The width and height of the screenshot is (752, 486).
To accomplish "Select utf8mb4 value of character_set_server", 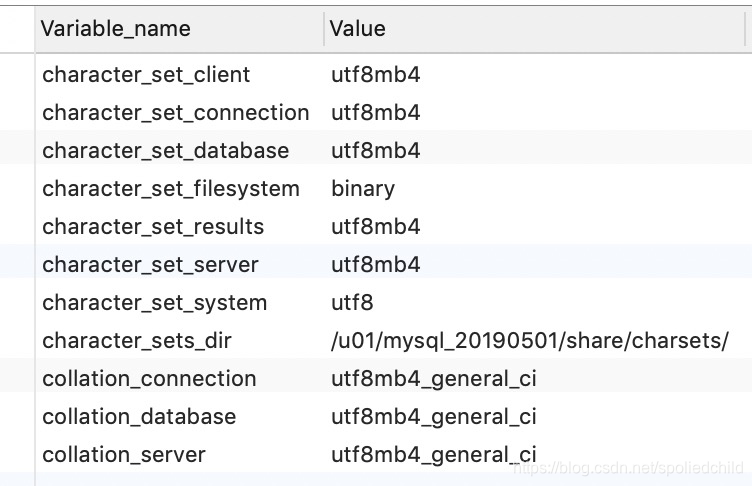I will 376,265.
